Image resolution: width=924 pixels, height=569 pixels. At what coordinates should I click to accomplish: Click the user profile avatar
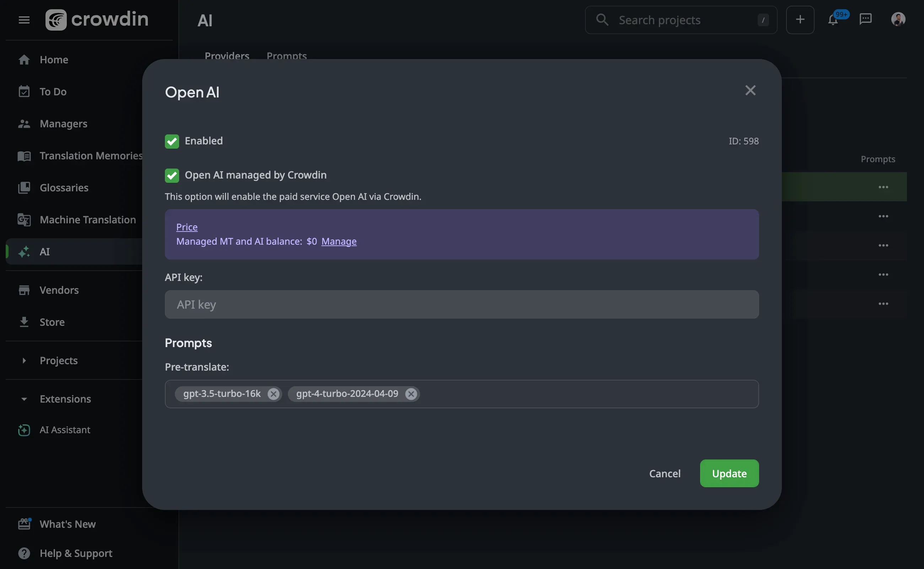898,20
